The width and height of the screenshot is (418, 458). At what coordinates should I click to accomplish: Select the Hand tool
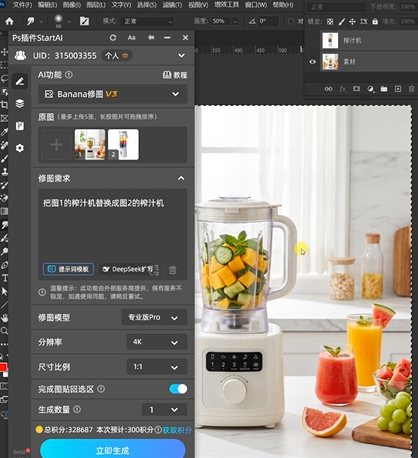(x=4, y=318)
